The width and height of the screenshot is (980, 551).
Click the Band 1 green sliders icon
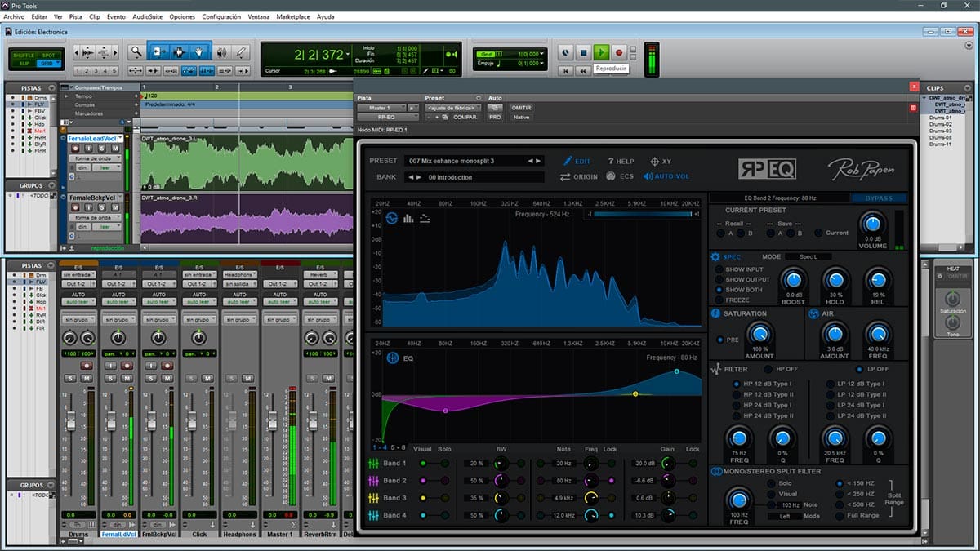(x=374, y=464)
